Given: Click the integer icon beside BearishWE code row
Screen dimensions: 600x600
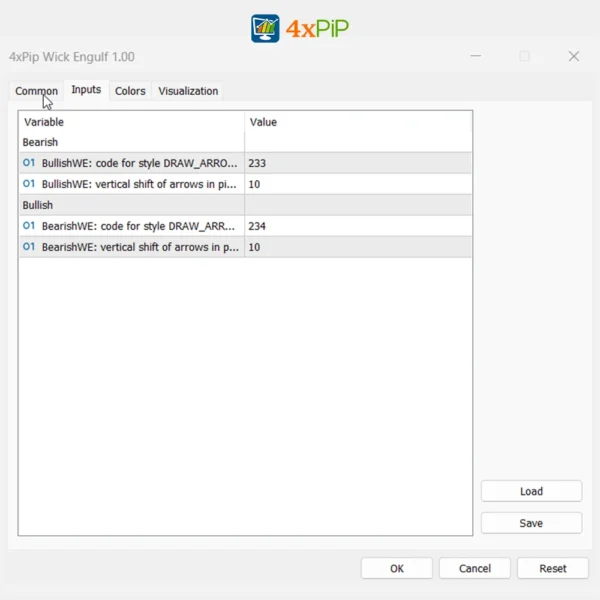Looking at the screenshot, I should pyautogui.click(x=29, y=226).
